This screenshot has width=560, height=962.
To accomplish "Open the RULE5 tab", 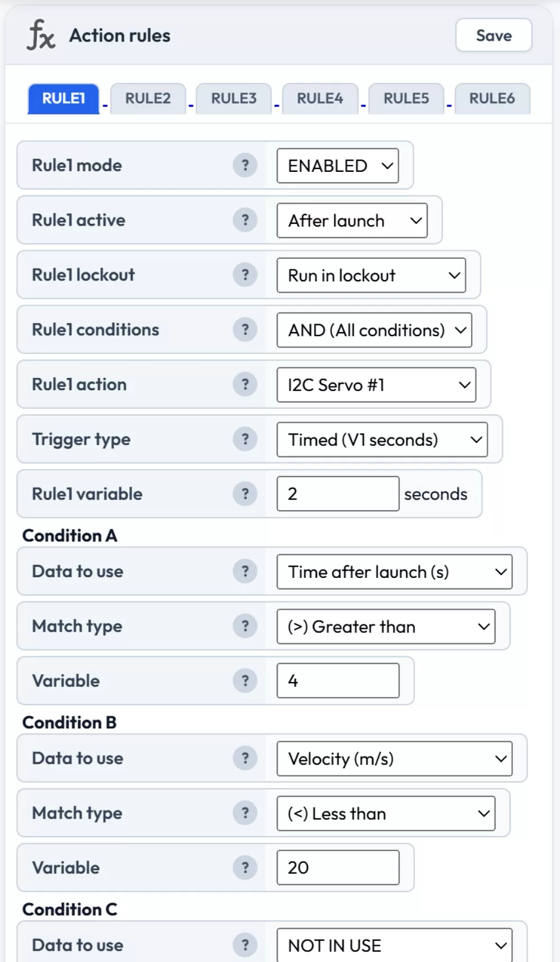I will pyautogui.click(x=406, y=99).
